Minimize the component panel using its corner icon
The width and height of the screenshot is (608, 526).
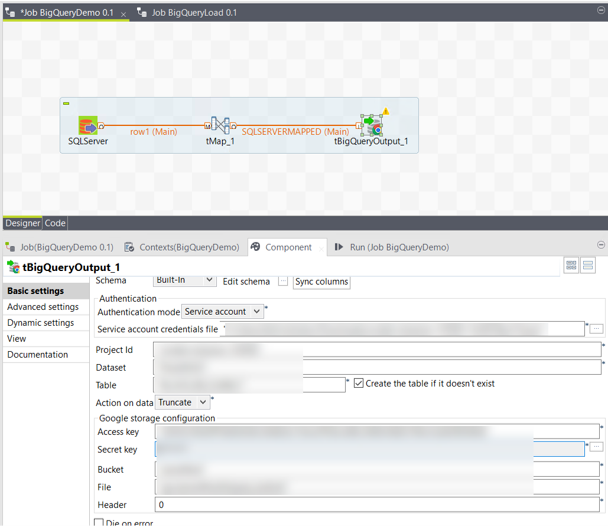tap(601, 245)
